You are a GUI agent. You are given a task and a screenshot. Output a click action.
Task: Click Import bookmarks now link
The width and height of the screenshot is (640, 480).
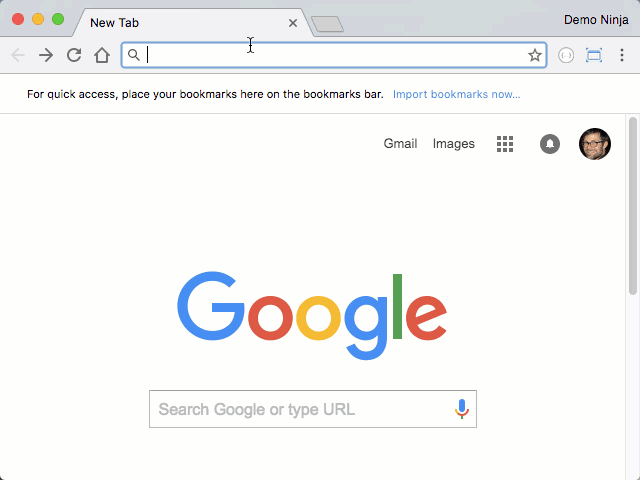456,94
